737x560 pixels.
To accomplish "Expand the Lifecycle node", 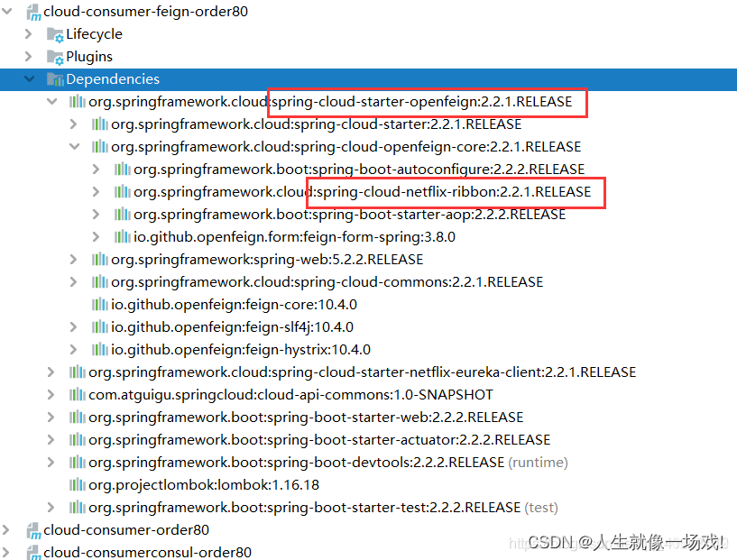I will 28,34.
